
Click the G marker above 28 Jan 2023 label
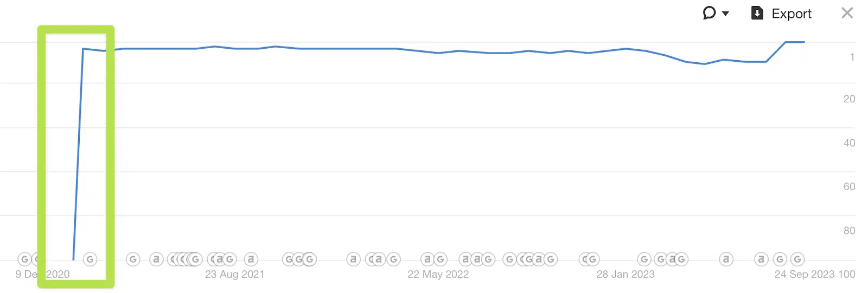point(644,259)
